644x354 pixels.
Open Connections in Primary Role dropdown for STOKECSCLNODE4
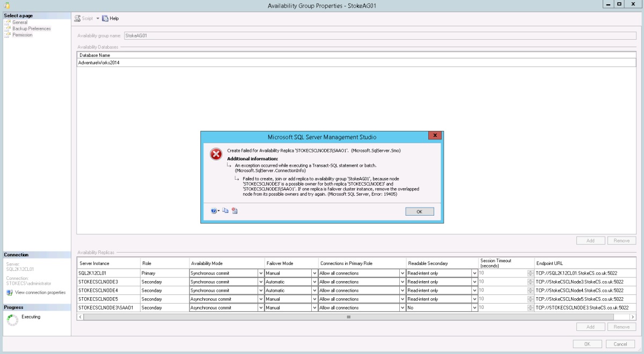click(402, 290)
